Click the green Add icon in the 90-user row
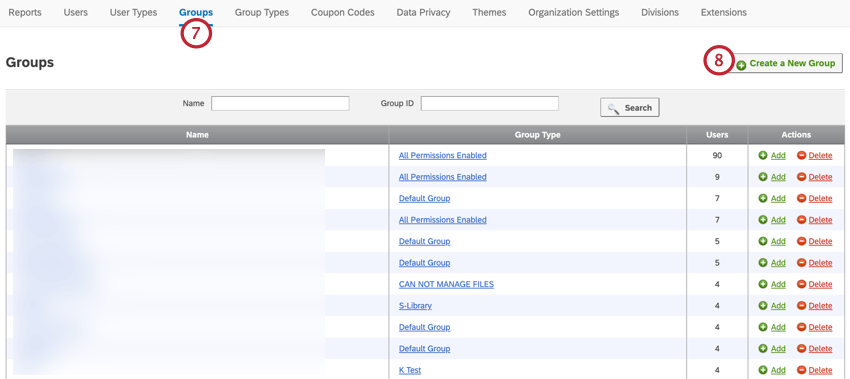Image resolution: width=850 pixels, height=379 pixels. click(x=763, y=155)
